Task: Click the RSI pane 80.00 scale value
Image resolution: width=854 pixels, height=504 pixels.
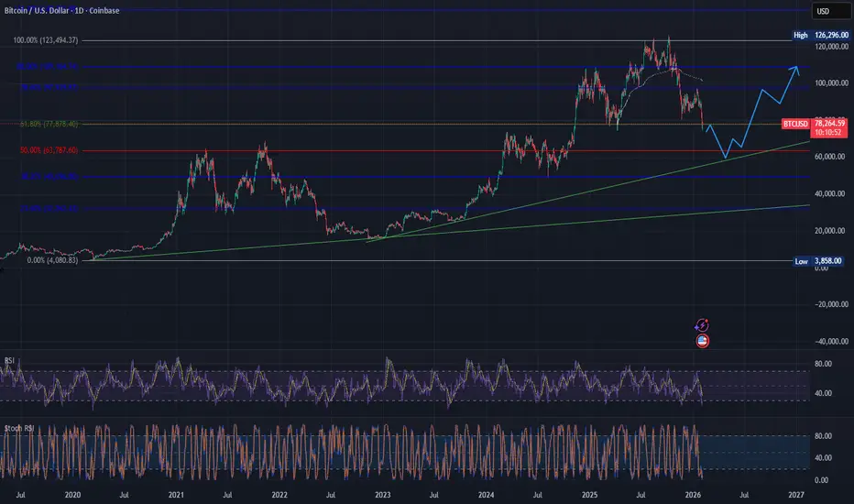Action: tap(823, 364)
